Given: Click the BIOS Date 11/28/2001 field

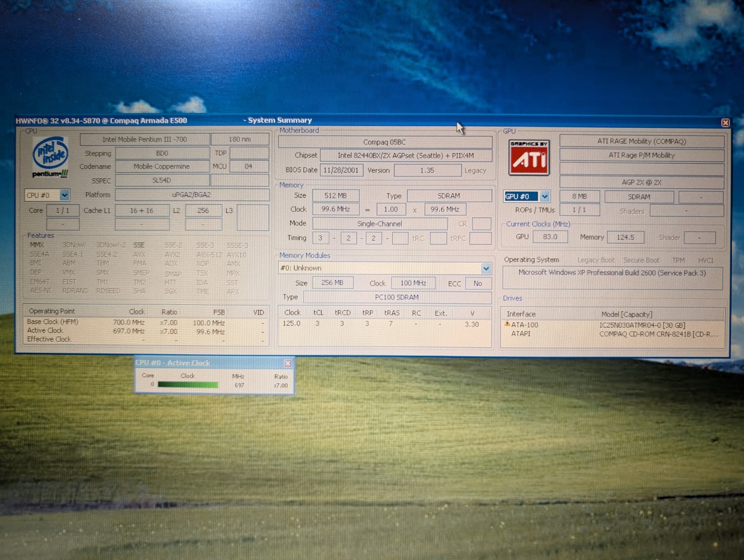Looking at the screenshot, I should (x=341, y=170).
